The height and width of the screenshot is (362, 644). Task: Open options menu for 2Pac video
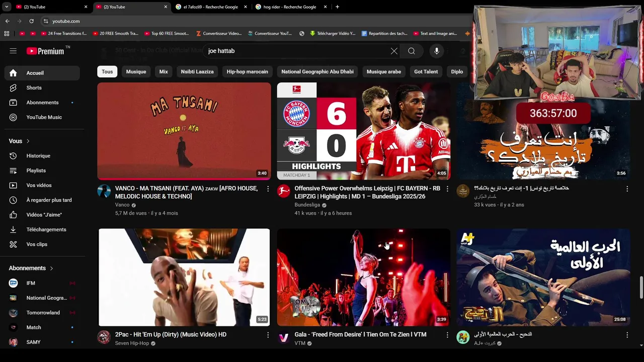point(268,335)
